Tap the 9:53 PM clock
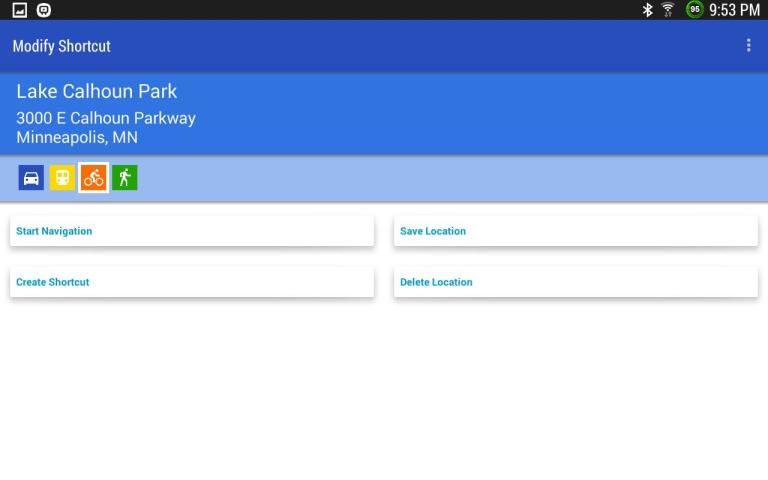The image size is (768, 480). [735, 10]
